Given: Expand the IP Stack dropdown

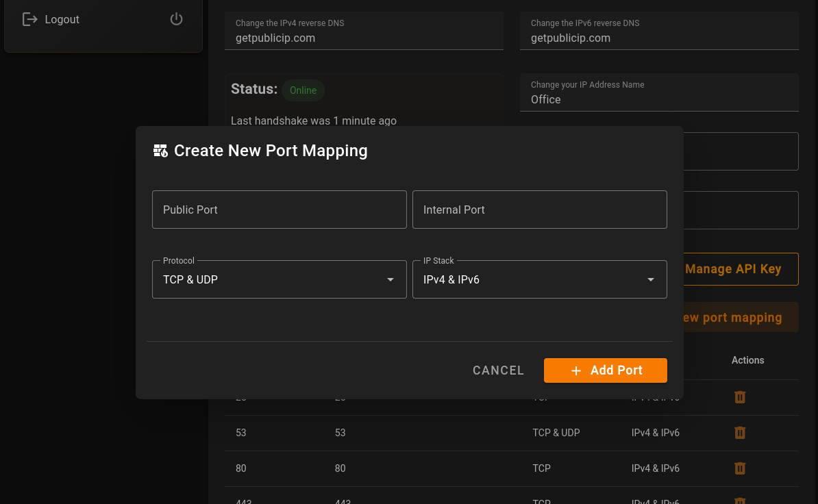Looking at the screenshot, I should click(539, 279).
